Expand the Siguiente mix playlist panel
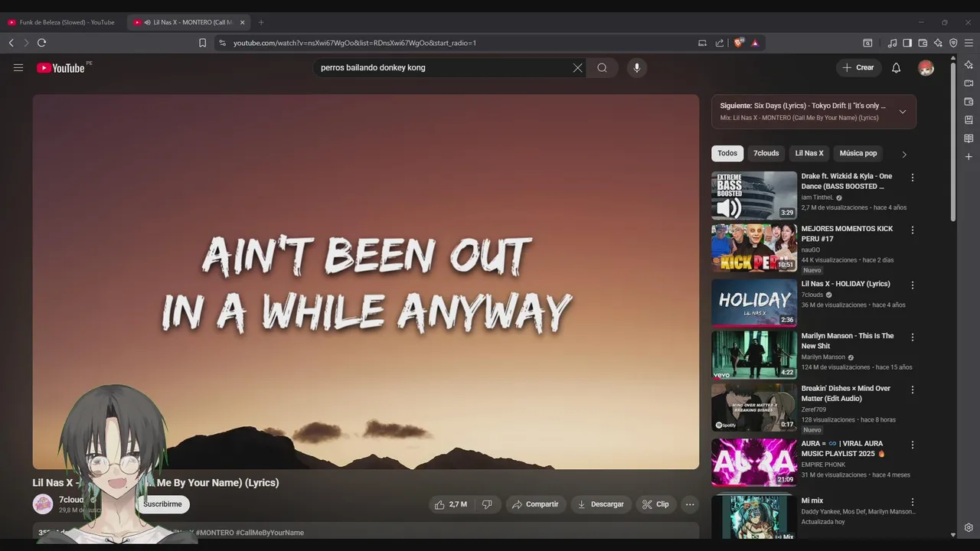 pyautogui.click(x=902, y=112)
